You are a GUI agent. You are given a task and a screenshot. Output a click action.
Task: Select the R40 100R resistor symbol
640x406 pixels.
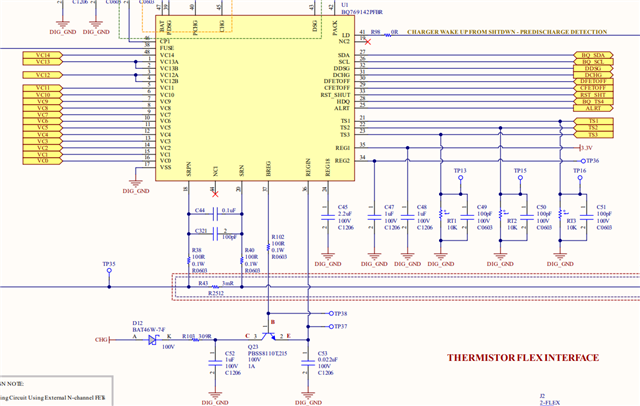[x=242, y=260]
